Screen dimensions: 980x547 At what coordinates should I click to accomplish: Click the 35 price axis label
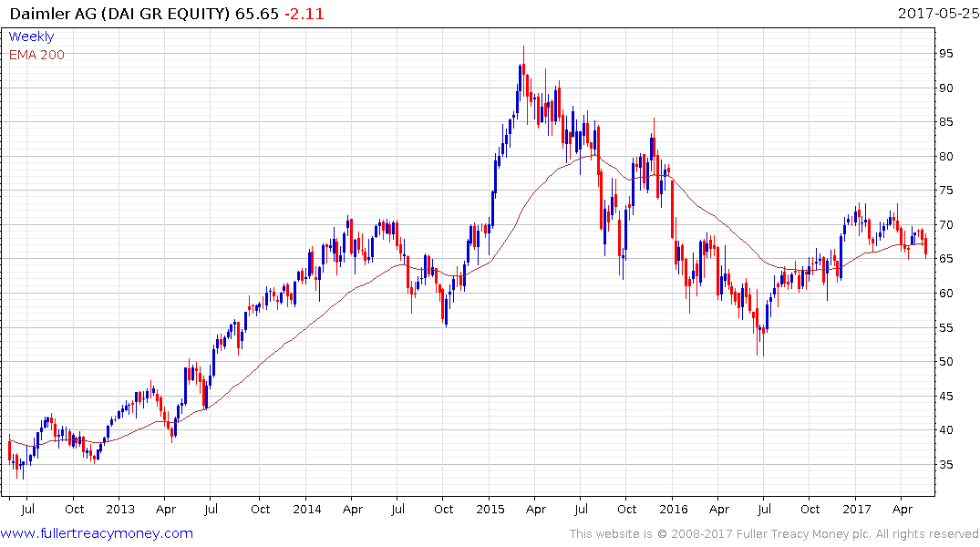pyautogui.click(x=946, y=464)
